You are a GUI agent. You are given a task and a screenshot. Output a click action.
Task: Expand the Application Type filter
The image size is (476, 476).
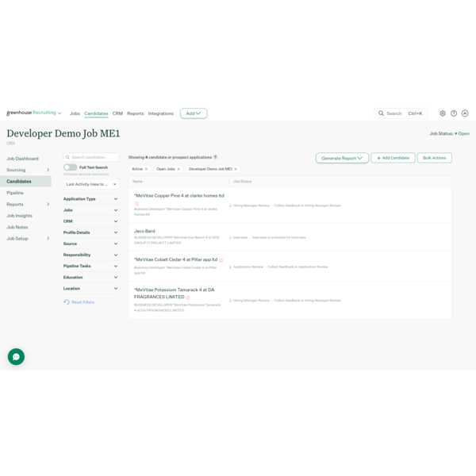90,199
